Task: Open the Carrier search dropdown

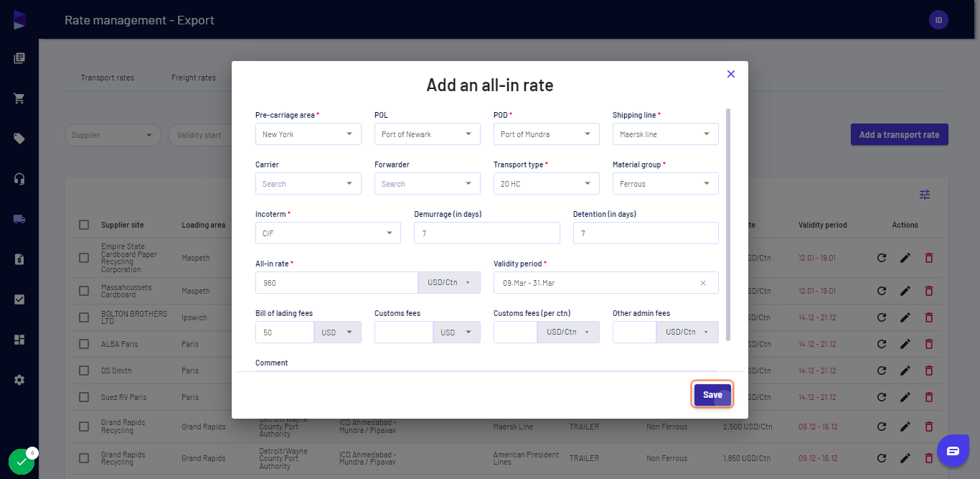Action: [308, 184]
